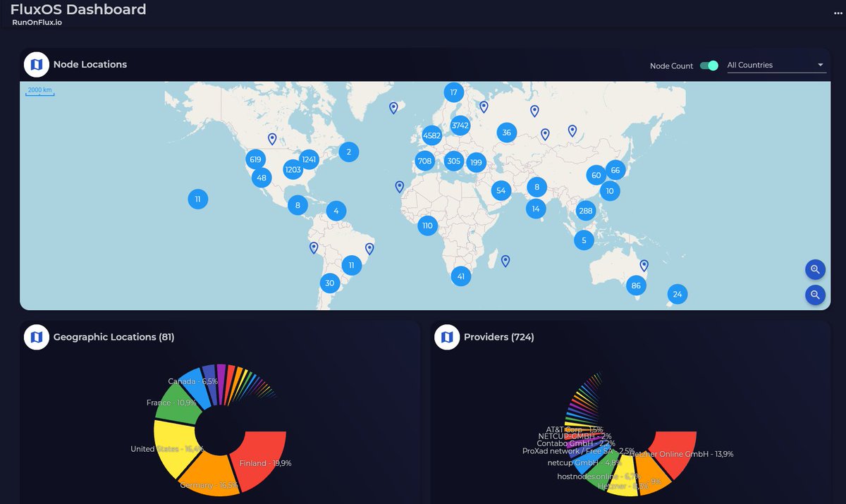Click the map pin over Iceland

coord(393,108)
